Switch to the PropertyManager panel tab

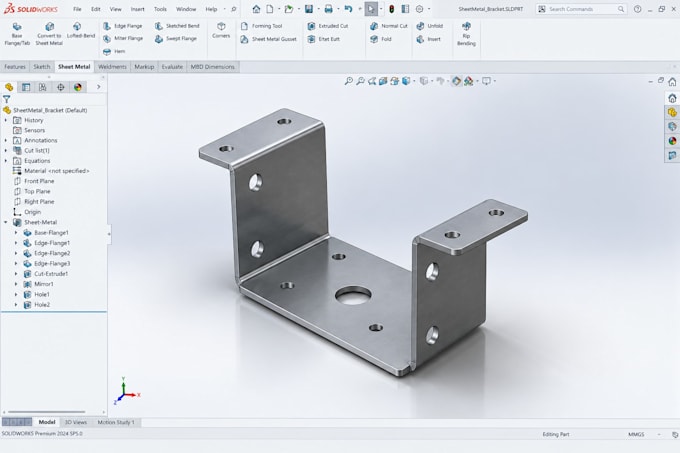point(26,87)
